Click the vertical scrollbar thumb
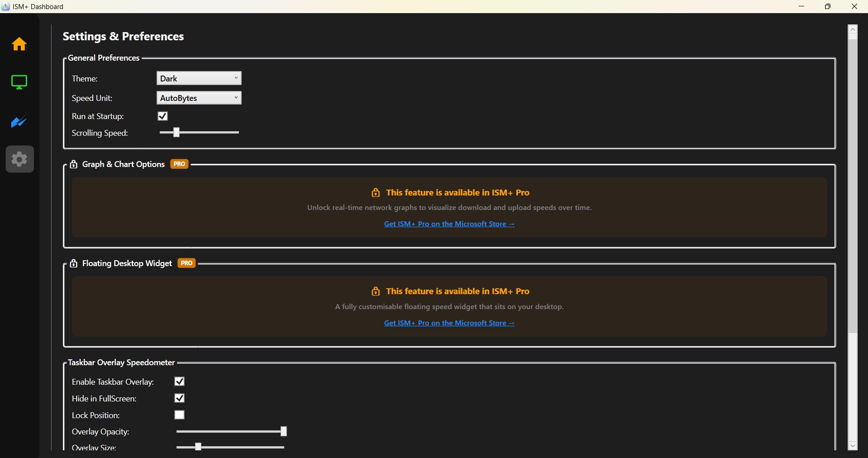 (853, 186)
